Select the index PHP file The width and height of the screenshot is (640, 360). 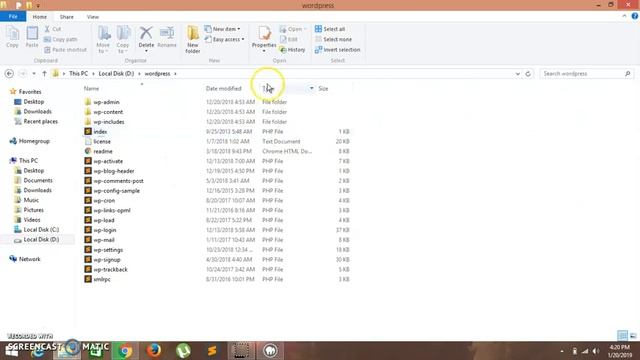point(100,131)
